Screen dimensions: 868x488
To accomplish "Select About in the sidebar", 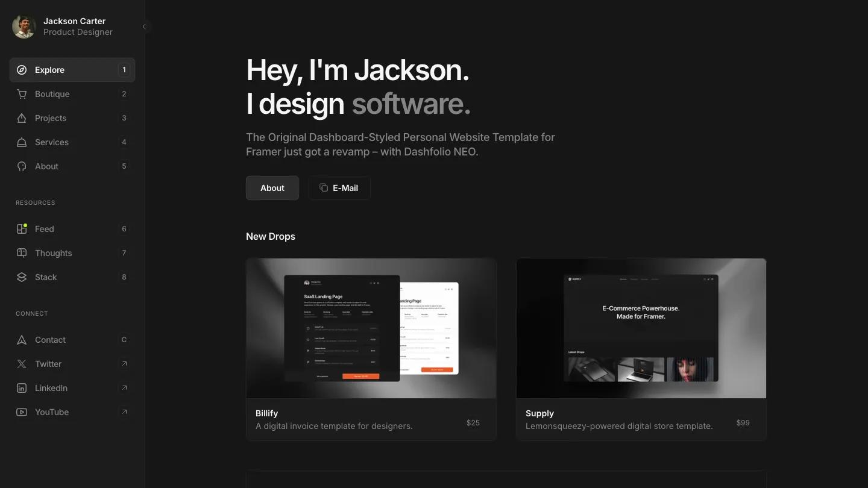I will 72,166.
